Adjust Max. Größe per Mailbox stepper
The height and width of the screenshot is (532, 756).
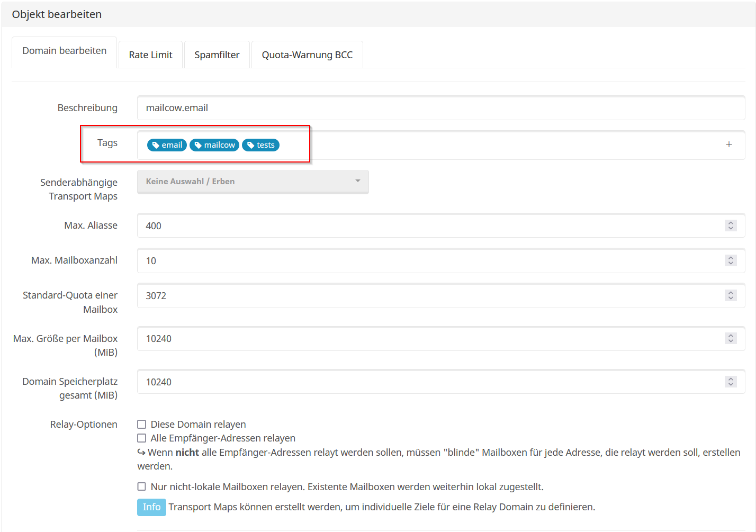[731, 338]
